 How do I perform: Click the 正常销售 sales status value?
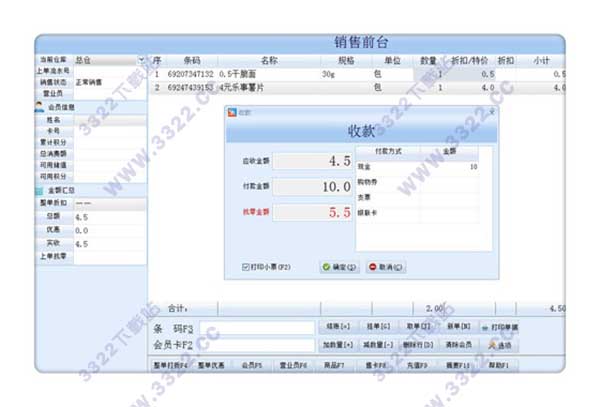point(89,82)
